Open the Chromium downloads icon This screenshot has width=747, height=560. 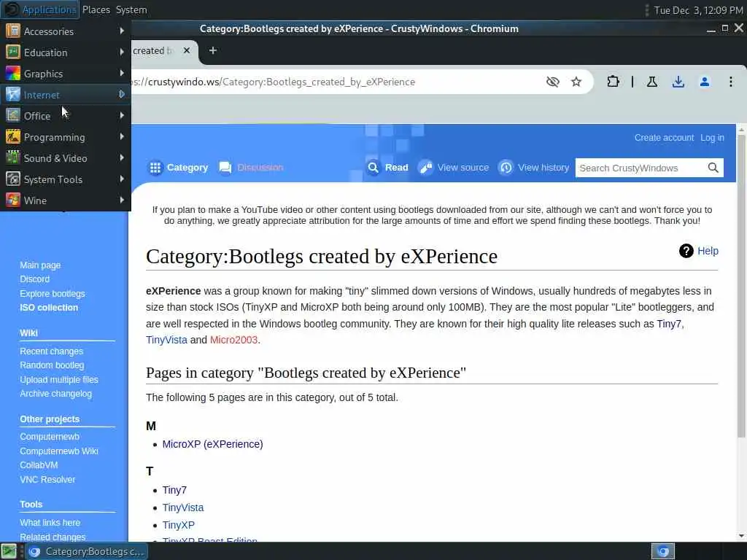[678, 82]
